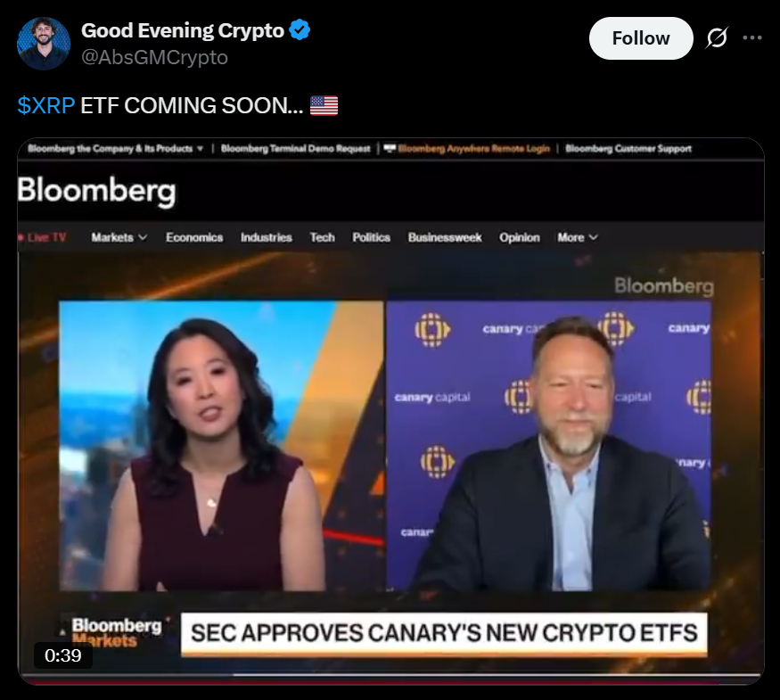This screenshot has width=780, height=700.
Task: Expand Bloomberg the Company & Its Products
Action: pyautogui.click(x=115, y=148)
